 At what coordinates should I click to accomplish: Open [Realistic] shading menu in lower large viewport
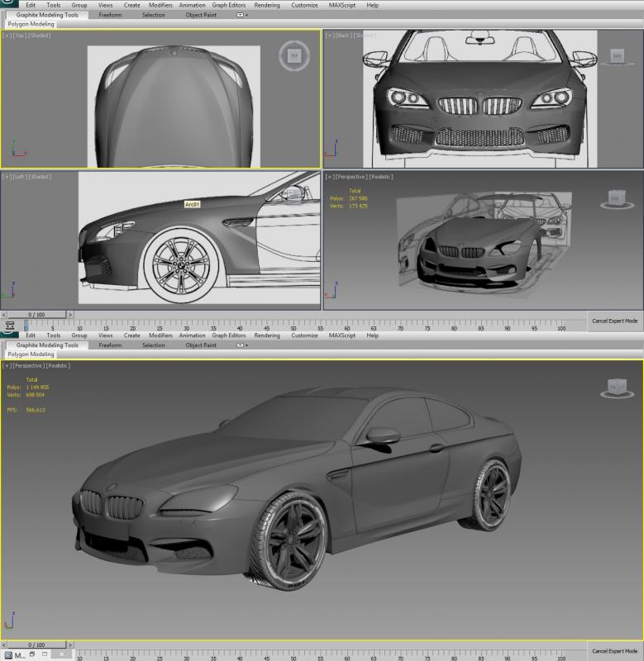coord(58,365)
